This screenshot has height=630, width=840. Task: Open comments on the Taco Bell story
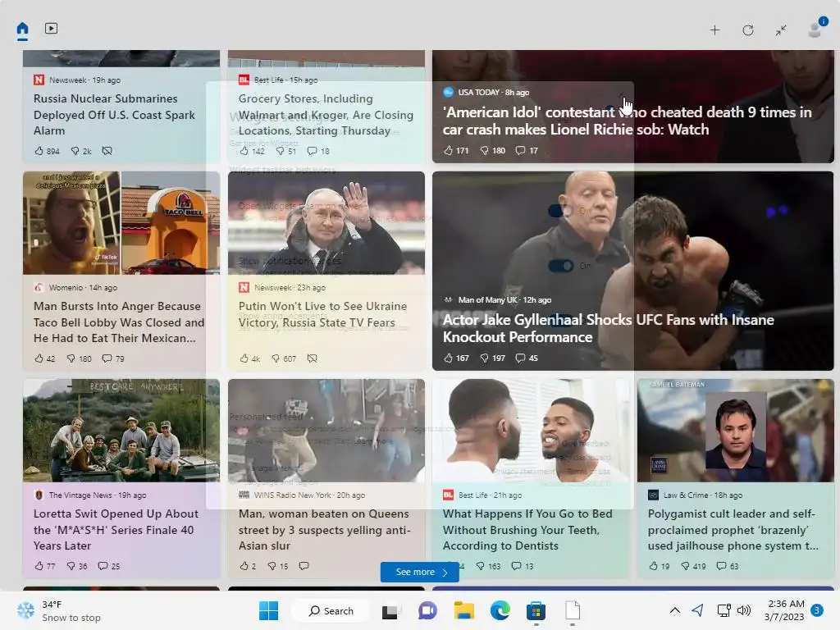113,358
